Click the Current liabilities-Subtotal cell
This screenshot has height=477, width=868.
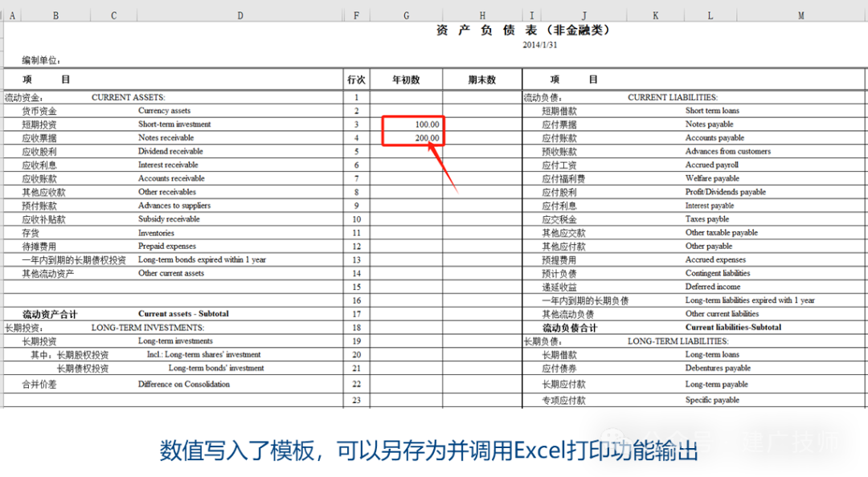click(x=734, y=327)
